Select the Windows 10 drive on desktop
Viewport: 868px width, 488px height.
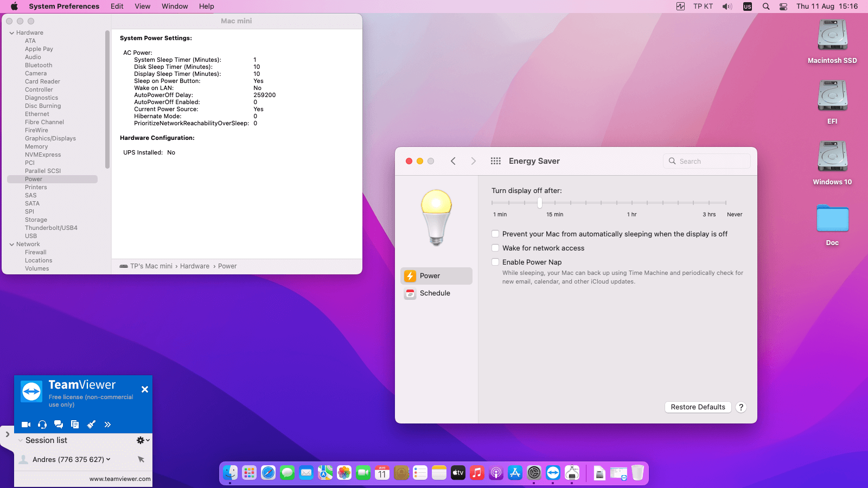pyautogui.click(x=832, y=162)
